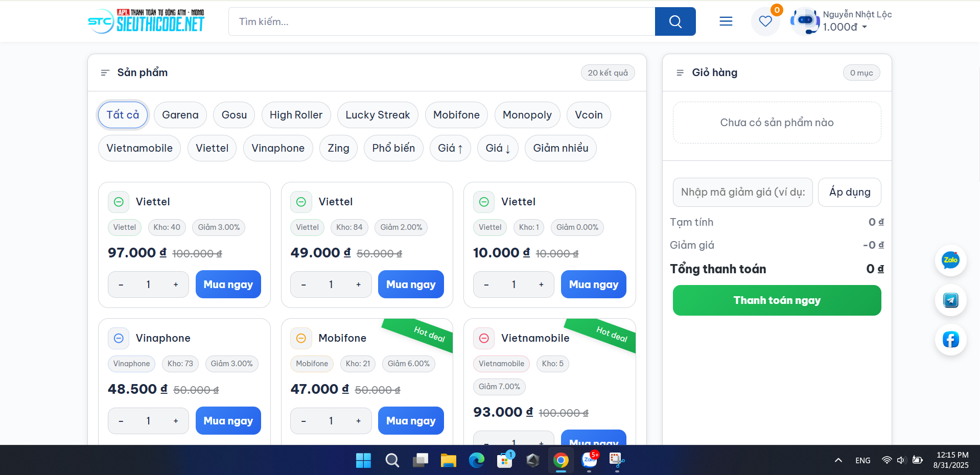980x475 pixels.
Task: Select the Vinaphone category filter
Action: coord(278,148)
